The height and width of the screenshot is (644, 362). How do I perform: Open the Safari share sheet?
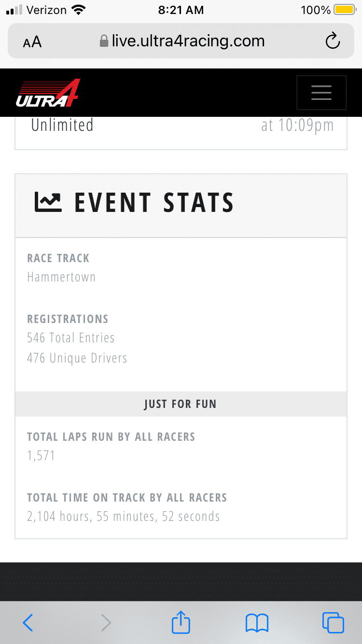pos(181,623)
